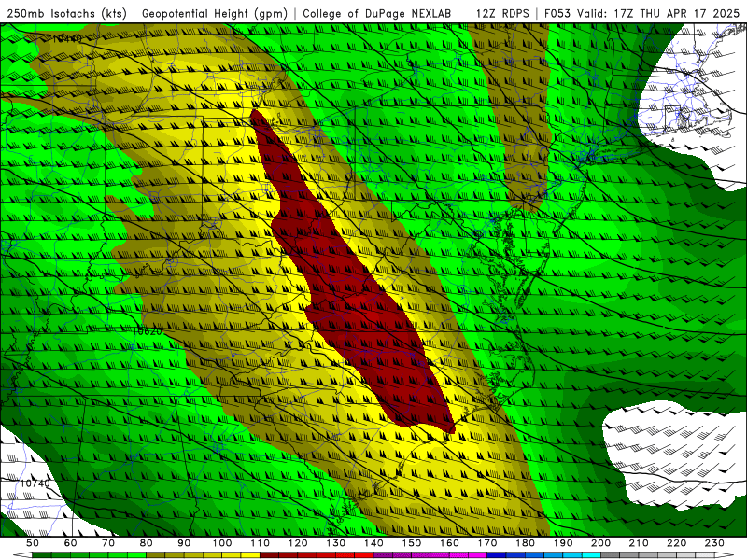Click the 10440 height contour label
This screenshot has height=560, width=747.
[x=66, y=38]
